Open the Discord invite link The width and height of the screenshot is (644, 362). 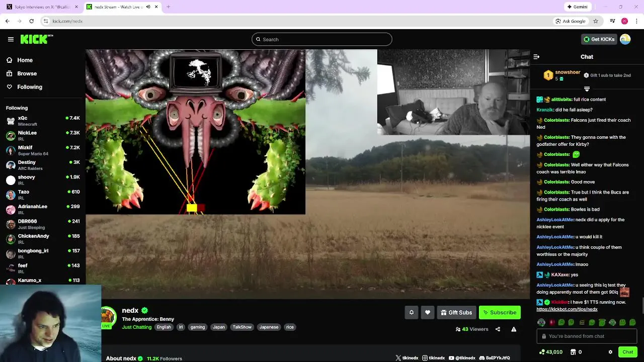coord(495,358)
